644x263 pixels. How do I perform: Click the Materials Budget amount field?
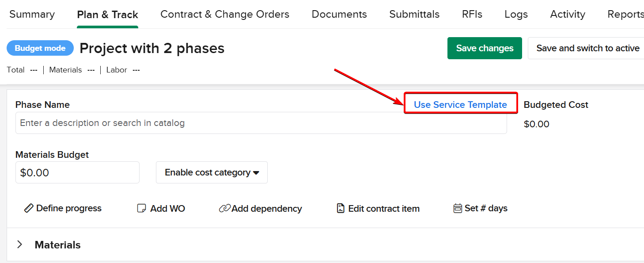pyautogui.click(x=77, y=172)
